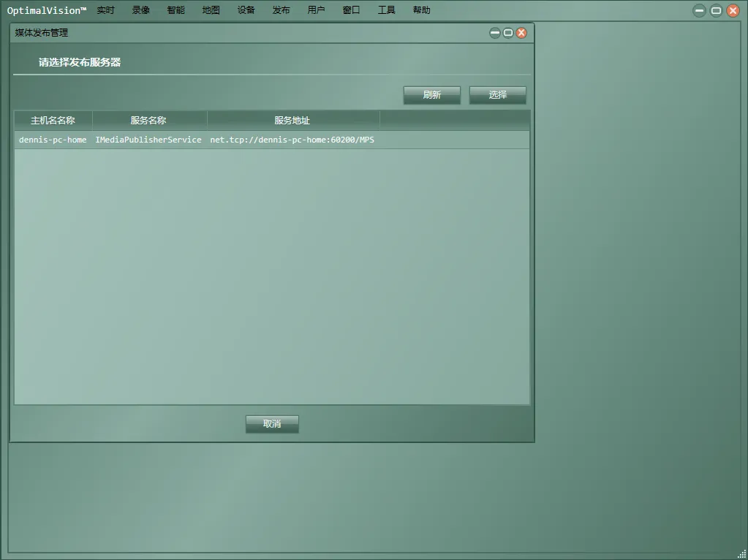Open the 窗口 menu
748x560 pixels.
[351, 10]
